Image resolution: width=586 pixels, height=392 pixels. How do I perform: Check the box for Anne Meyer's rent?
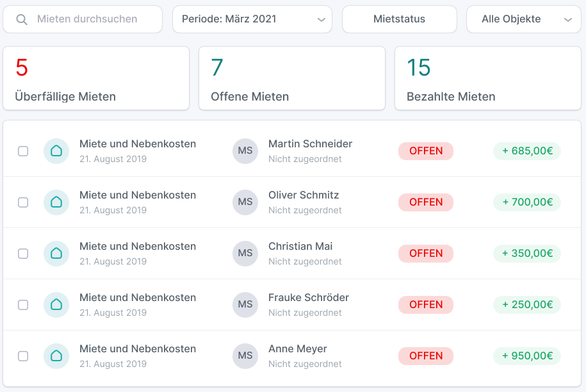[x=23, y=355]
